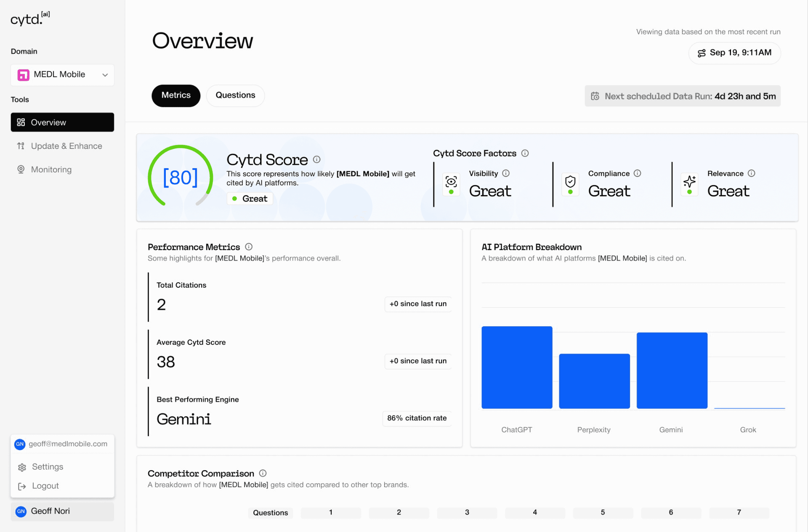Click the Relevance info icon
The height and width of the screenshot is (532, 808).
pyautogui.click(x=751, y=173)
